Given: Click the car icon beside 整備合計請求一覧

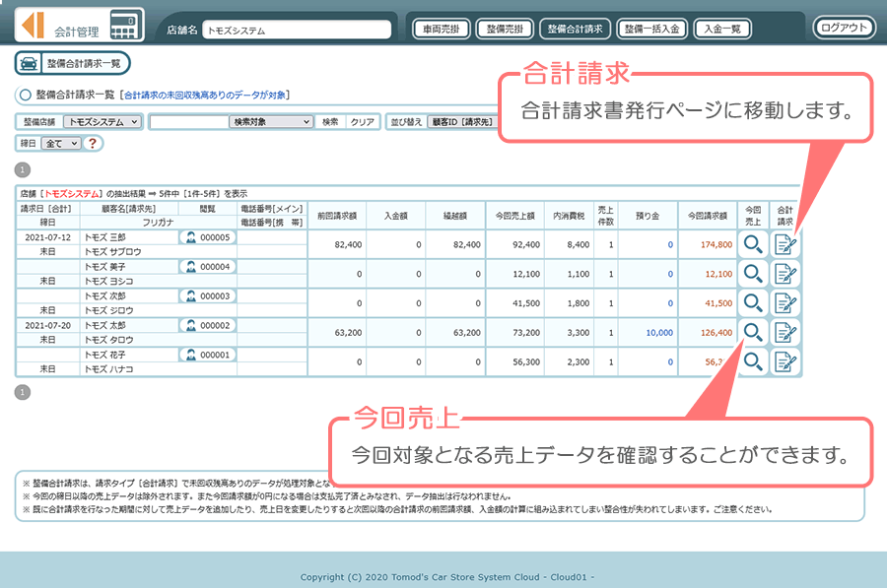Looking at the screenshot, I should (x=29, y=63).
